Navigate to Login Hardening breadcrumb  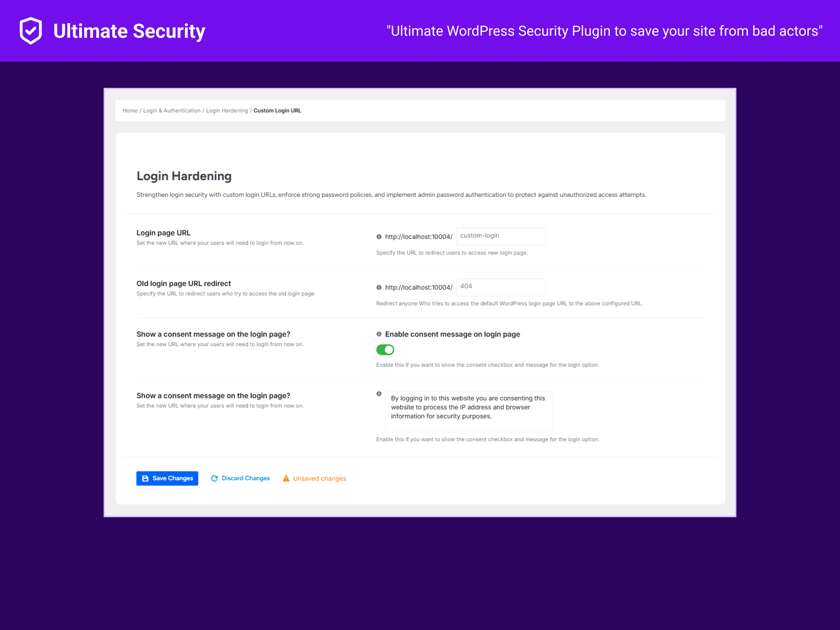pos(227,111)
